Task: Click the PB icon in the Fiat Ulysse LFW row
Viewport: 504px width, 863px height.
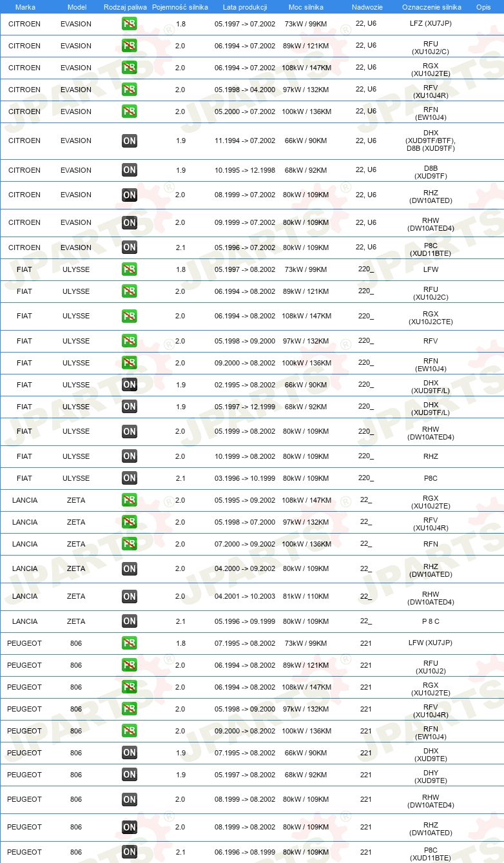Action: coord(130,269)
